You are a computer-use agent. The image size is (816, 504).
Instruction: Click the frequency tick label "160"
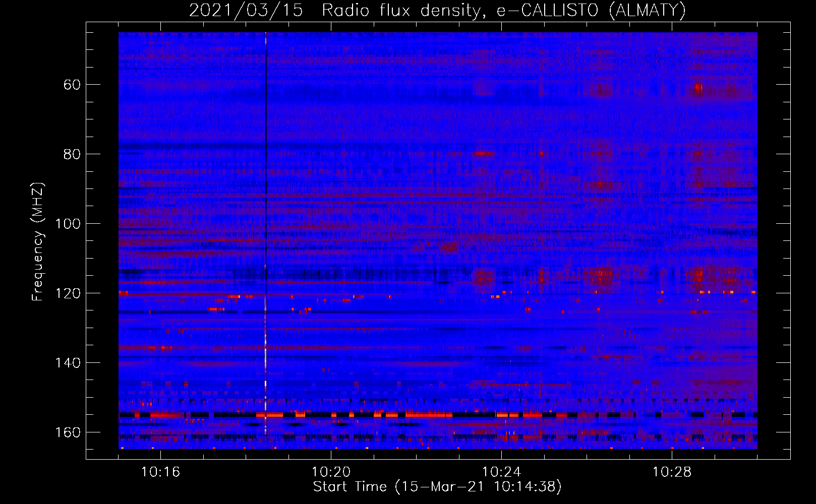(68, 432)
